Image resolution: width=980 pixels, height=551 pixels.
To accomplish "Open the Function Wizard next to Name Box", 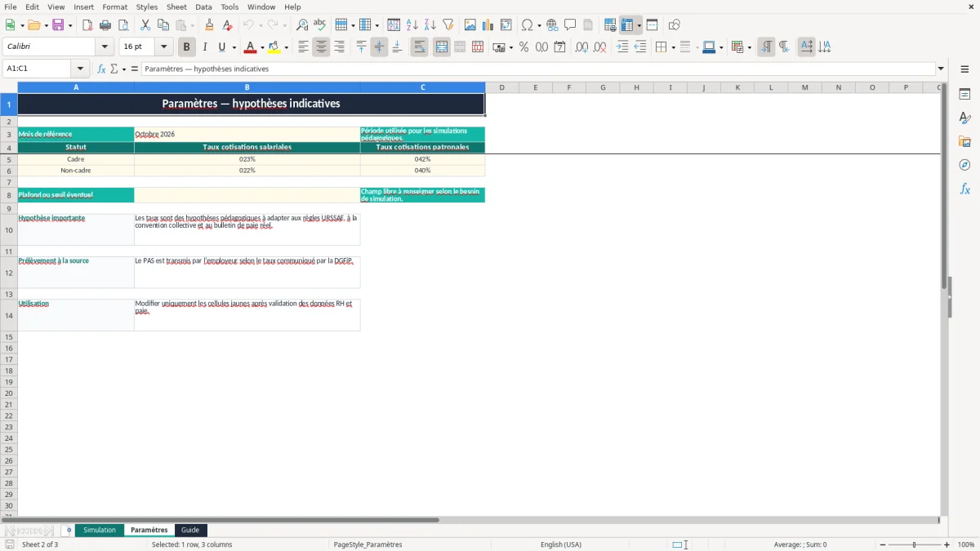I will [x=102, y=69].
